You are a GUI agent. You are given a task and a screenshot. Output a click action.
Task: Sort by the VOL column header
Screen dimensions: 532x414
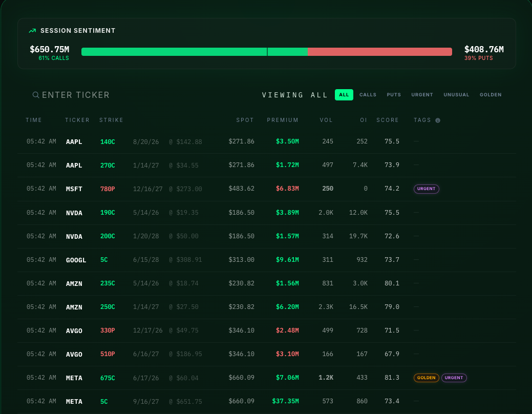click(326, 120)
